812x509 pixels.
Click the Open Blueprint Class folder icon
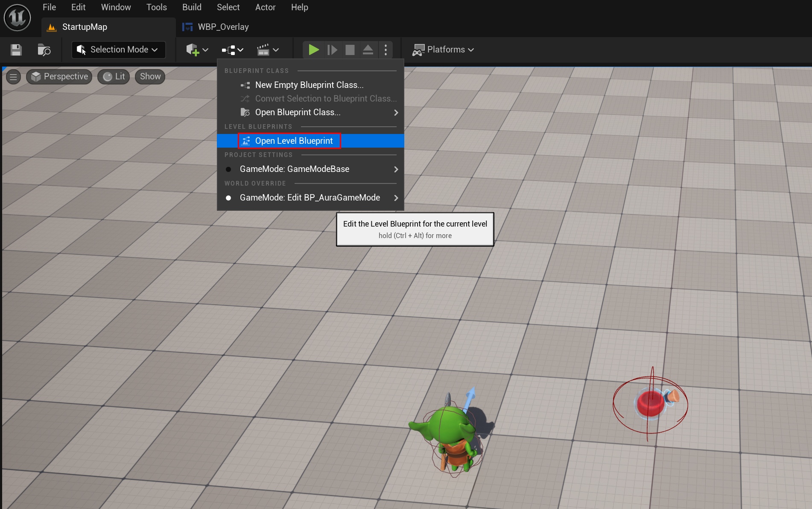tap(245, 112)
